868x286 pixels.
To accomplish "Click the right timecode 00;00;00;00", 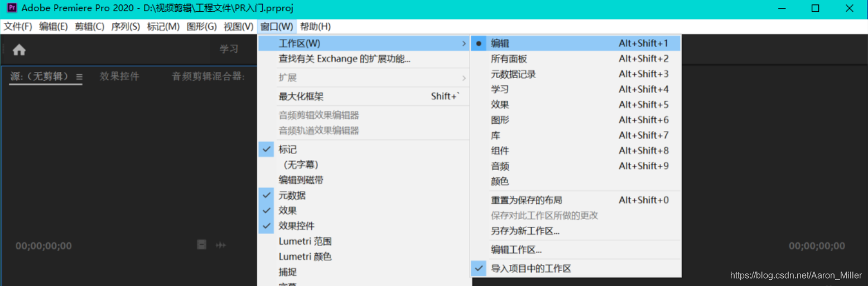I will point(817,246).
